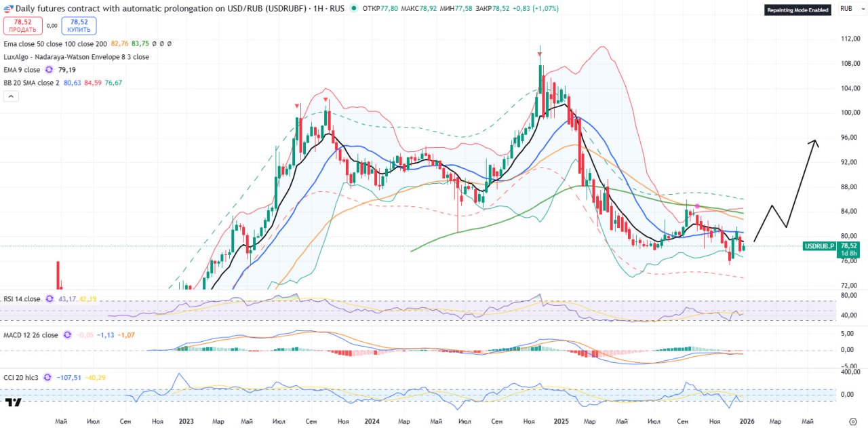Viewport: 868px width, 428px height.
Task: Click the Repainting Mode Enabled label
Action: click(798, 10)
